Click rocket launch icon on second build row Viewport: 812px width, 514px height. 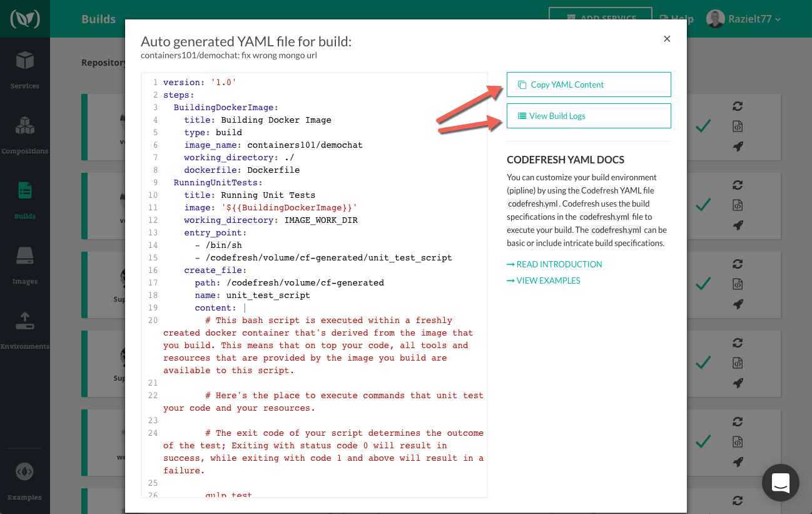pos(738,225)
